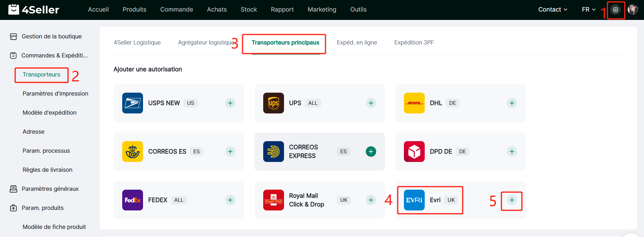Viewport: 644px width, 237px height.
Task: Click the USPS eagle logo
Action: coord(133,103)
